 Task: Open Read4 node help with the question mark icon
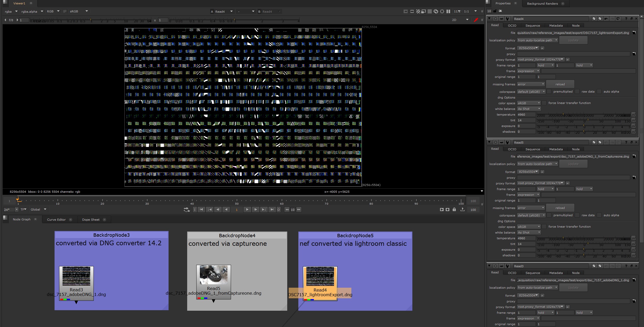tap(626, 19)
